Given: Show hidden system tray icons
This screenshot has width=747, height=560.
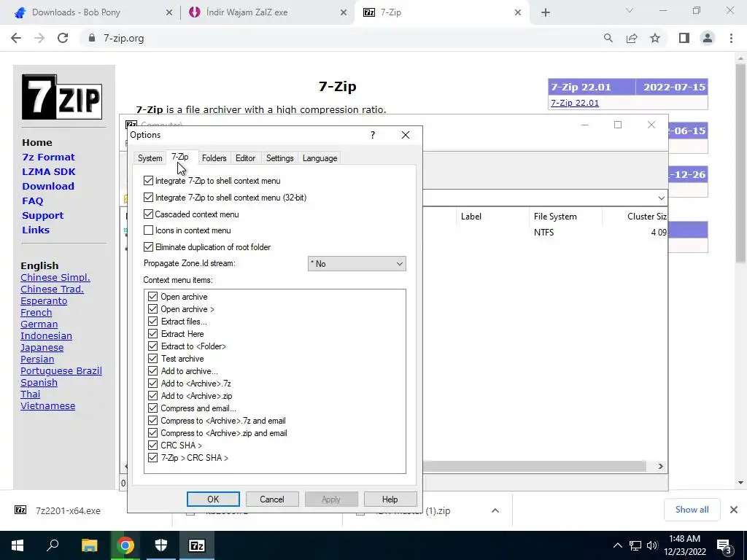Looking at the screenshot, I should tap(617, 545).
